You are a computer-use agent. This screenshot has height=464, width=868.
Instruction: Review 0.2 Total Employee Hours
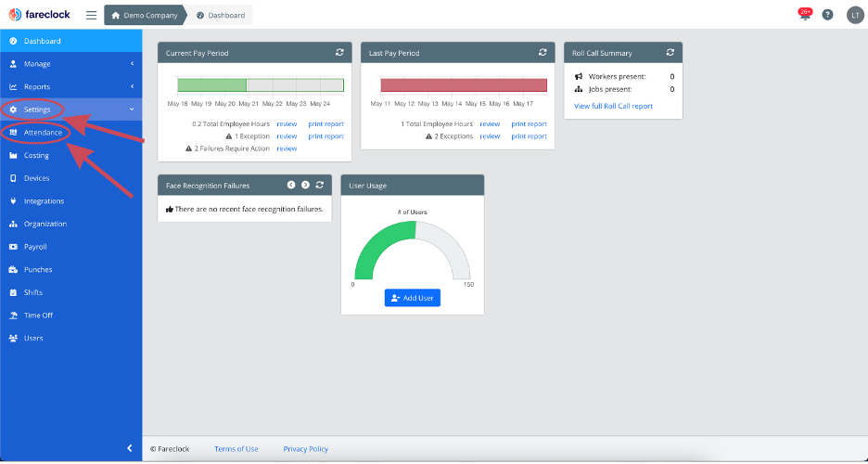click(x=287, y=124)
